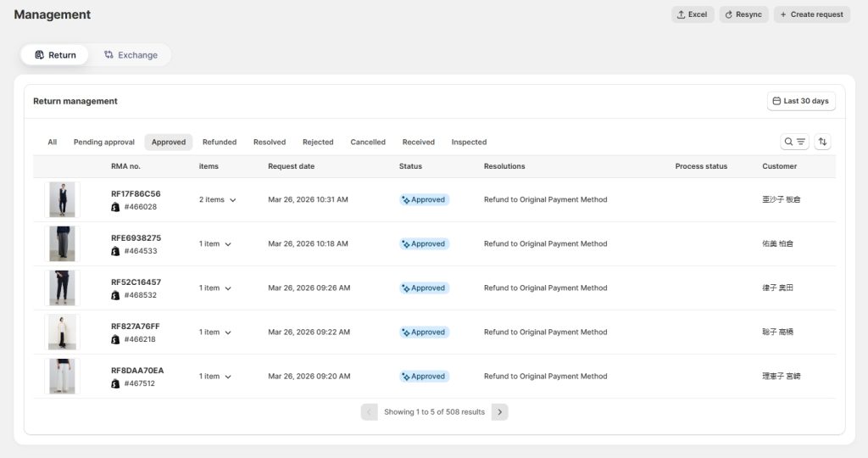Open return RFE6938275

tap(136, 238)
